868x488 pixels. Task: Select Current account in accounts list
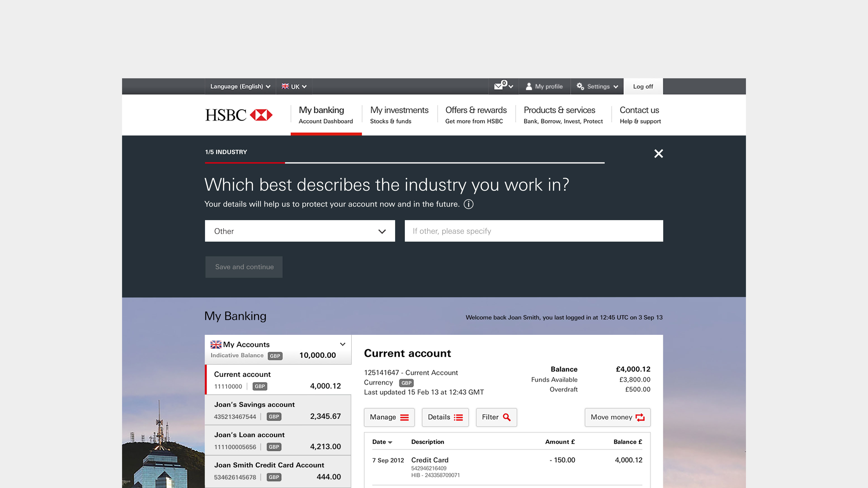tap(278, 380)
